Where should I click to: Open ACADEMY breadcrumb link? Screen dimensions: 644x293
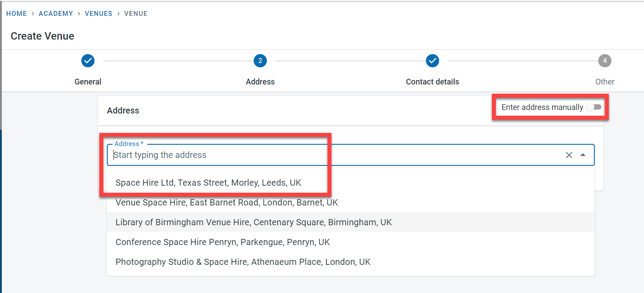click(56, 14)
